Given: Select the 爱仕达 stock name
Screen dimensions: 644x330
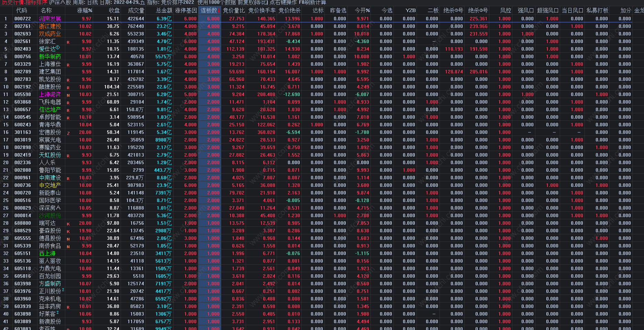Looking at the screenshot, I should pos(47,49).
